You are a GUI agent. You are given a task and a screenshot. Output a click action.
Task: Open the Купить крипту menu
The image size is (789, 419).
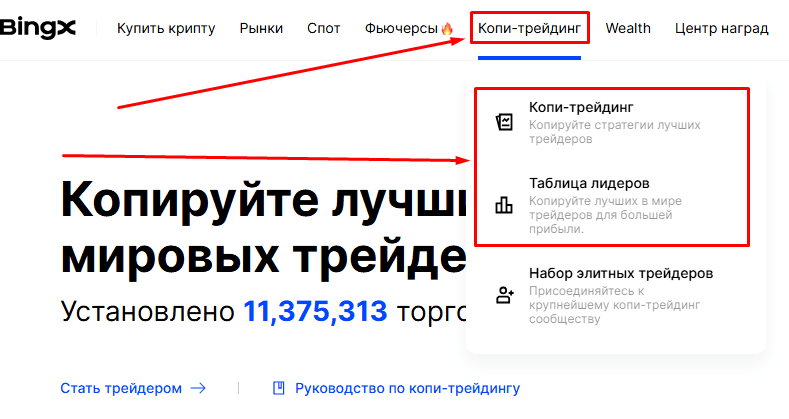coord(166,29)
